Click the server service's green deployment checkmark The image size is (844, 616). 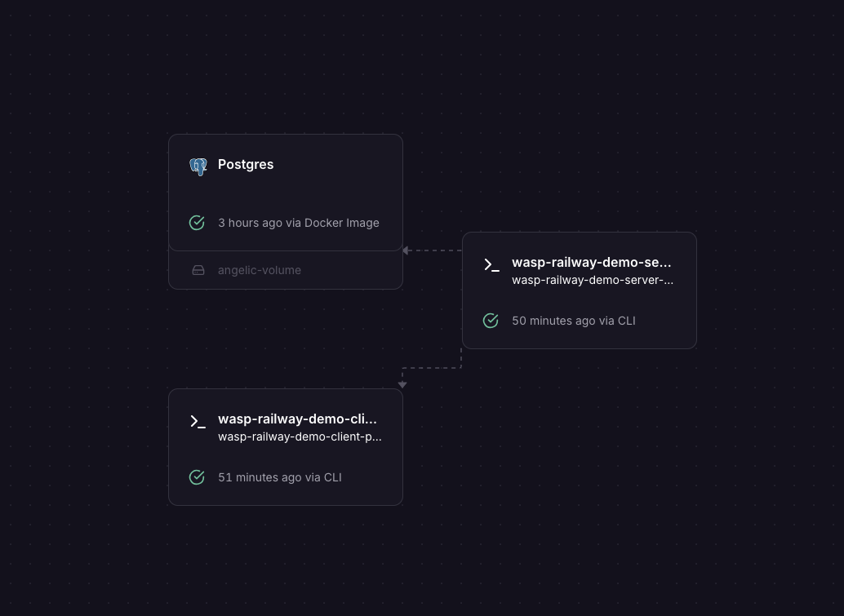tap(491, 321)
